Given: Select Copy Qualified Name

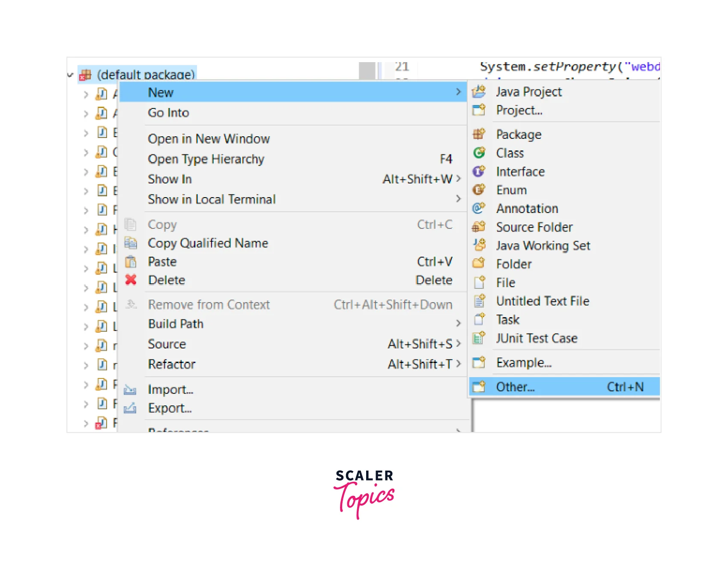Looking at the screenshot, I should coord(208,243).
